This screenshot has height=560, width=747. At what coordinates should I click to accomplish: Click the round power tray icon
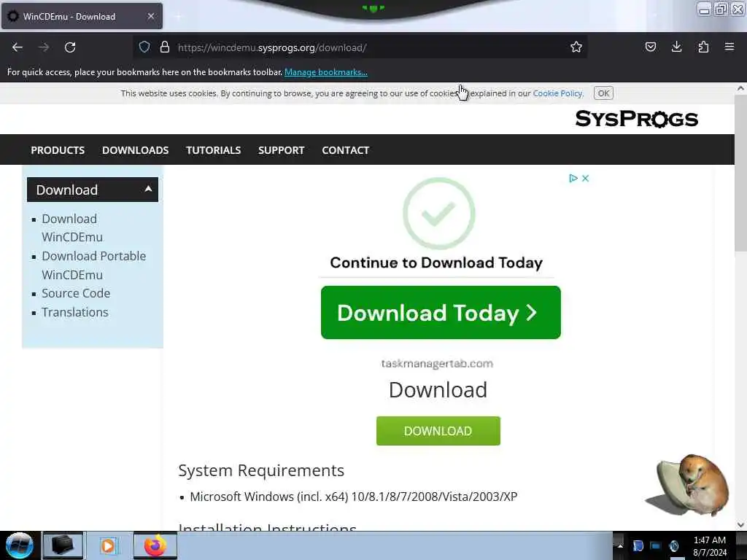[673, 545]
